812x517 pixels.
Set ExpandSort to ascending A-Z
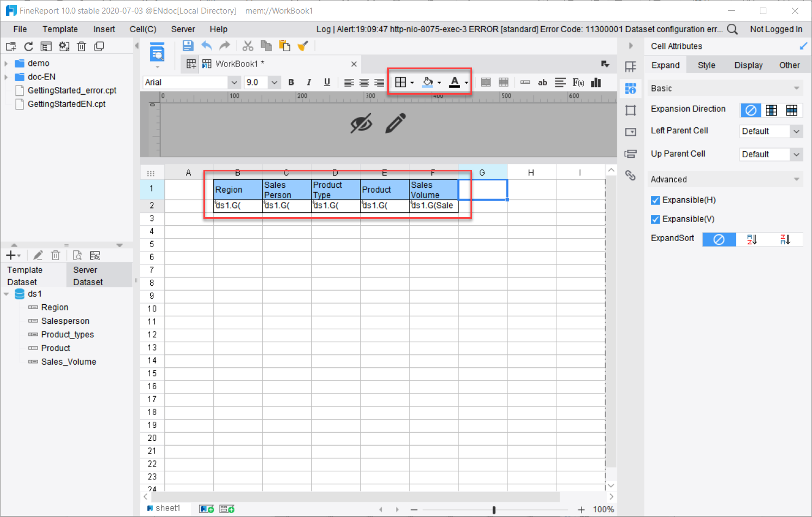(x=752, y=239)
